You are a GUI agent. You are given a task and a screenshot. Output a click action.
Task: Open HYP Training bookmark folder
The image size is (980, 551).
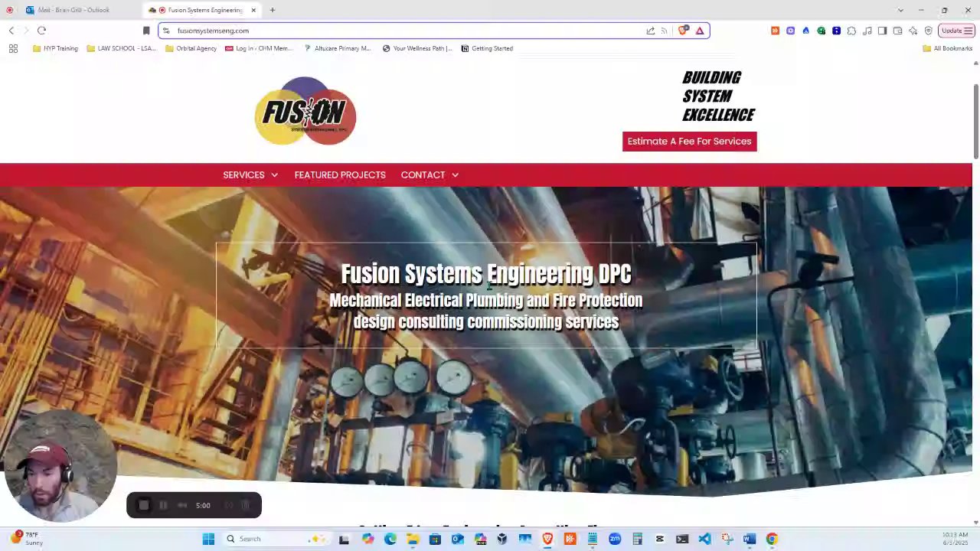coord(55,48)
